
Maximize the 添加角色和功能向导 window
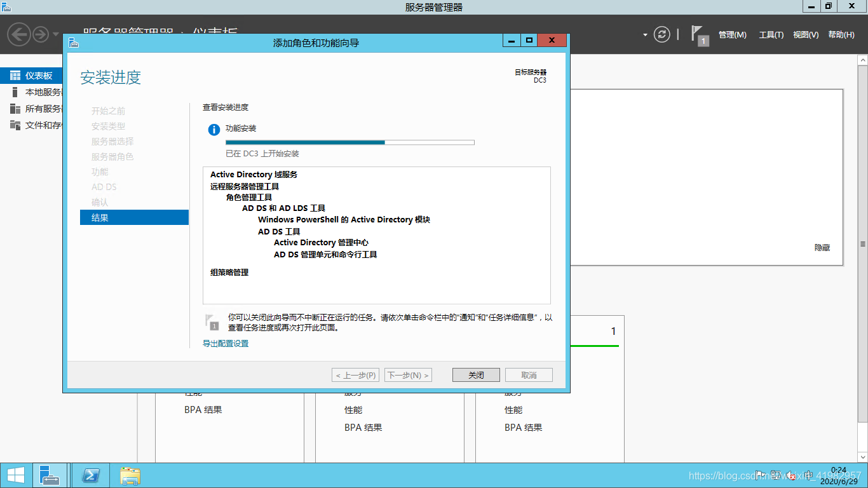coord(529,41)
